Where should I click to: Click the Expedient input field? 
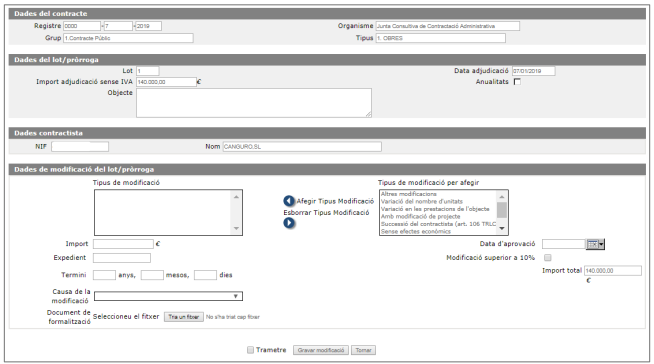pos(122,258)
